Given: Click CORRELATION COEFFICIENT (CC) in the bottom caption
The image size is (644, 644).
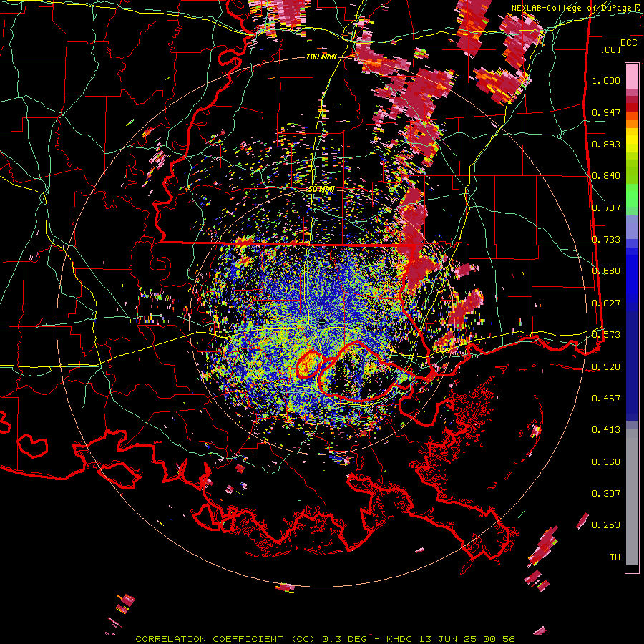Looking at the screenshot, I should [225, 639].
